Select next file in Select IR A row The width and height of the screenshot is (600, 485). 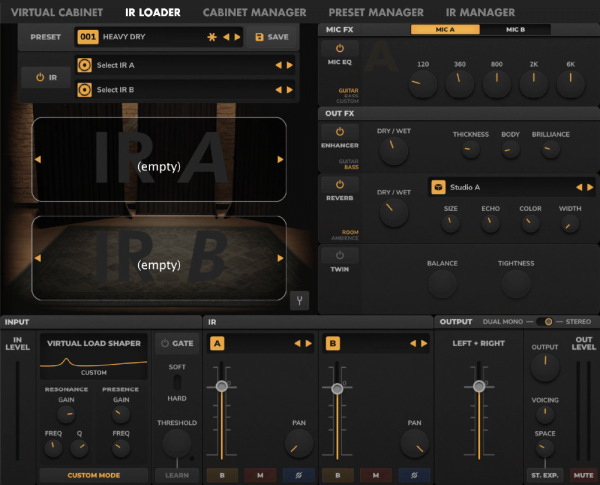[290, 66]
